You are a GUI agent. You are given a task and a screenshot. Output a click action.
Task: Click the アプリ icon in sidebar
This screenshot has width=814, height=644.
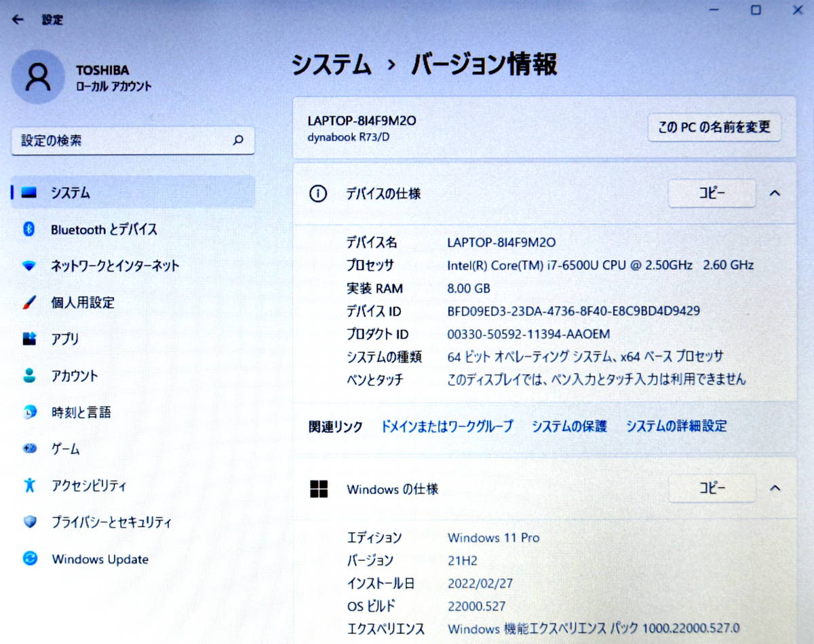click(29, 339)
